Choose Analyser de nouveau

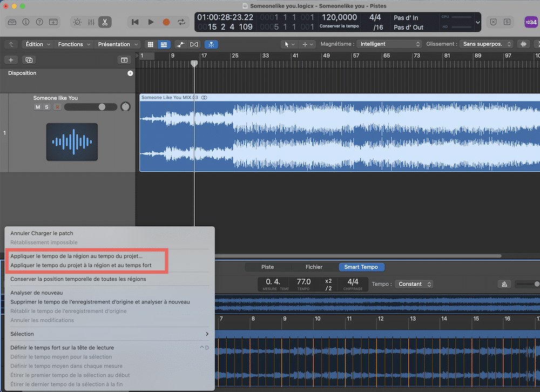coord(37,293)
